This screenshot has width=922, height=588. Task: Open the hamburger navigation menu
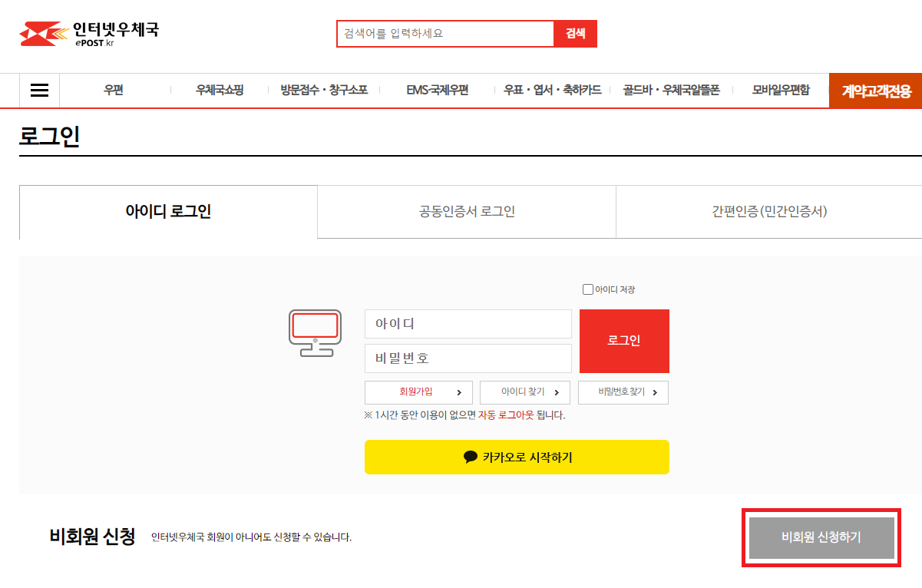tap(39, 90)
